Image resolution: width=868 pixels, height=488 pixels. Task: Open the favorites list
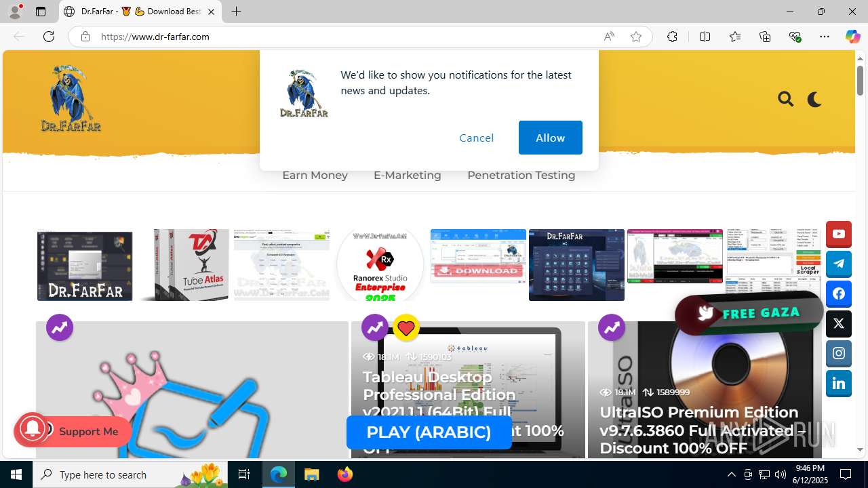(735, 37)
